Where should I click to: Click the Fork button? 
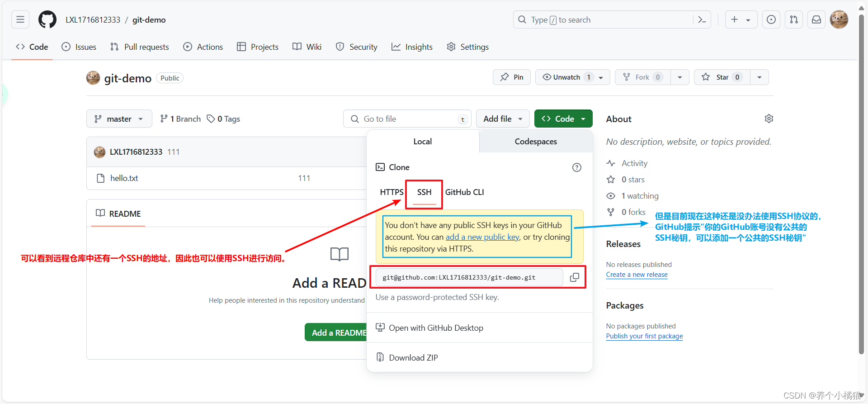(642, 77)
